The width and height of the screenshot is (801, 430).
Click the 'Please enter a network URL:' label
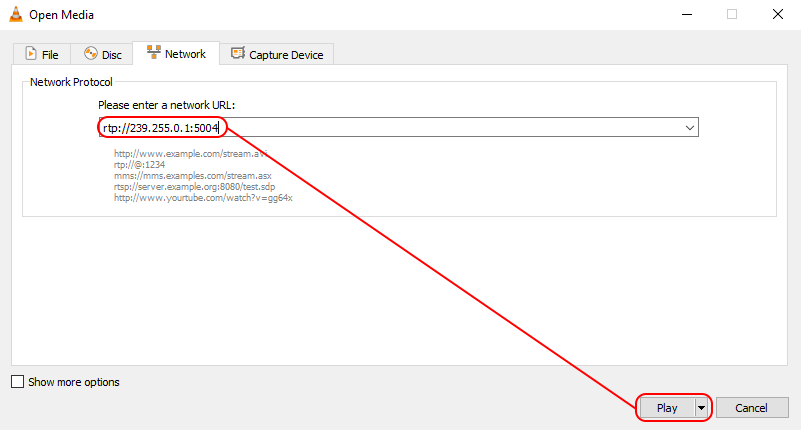[167, 105]
